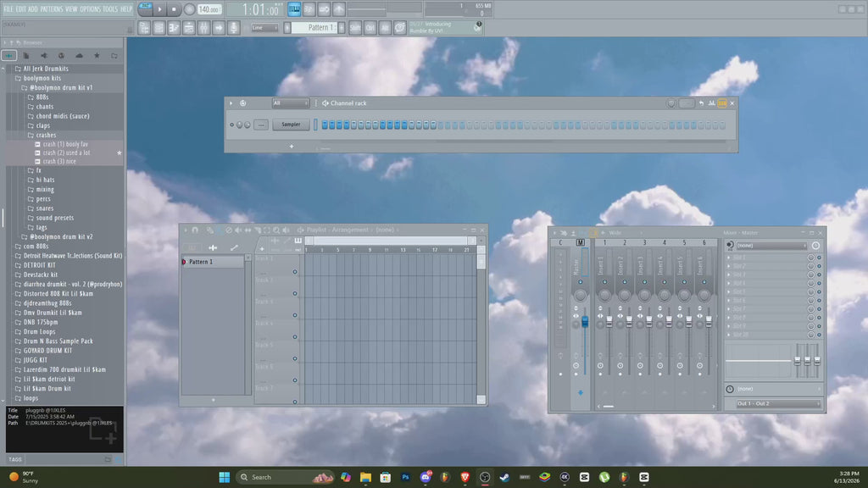Viewport: 868px width, 488px height.
Task: Toggle the Playlist magnet snap icon
Action: click(195, 230)
